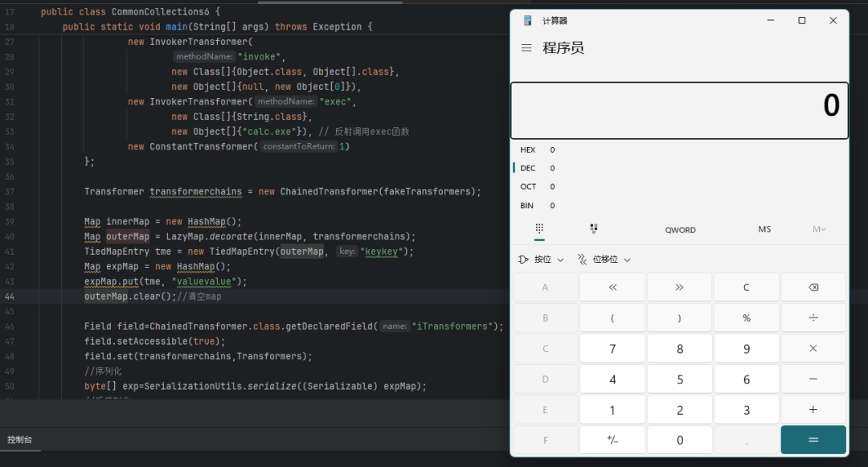Screen dimensions: 868x467
Task: Minimize the calculator window
Action: [x=770, y=20]
